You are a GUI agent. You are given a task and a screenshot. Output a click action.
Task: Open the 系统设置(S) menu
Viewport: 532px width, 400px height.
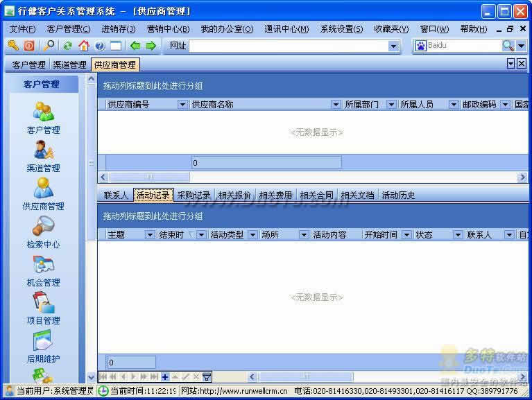point(341,29)
